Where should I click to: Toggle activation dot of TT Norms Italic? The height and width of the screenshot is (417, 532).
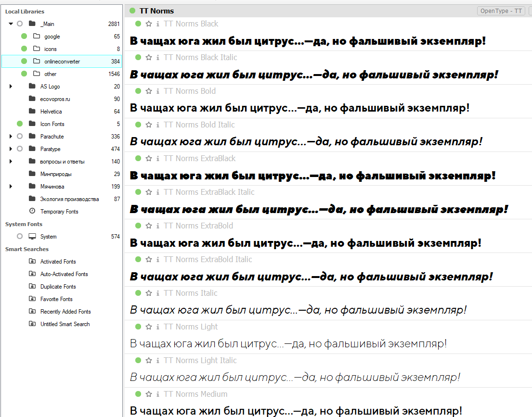[138, 293]
